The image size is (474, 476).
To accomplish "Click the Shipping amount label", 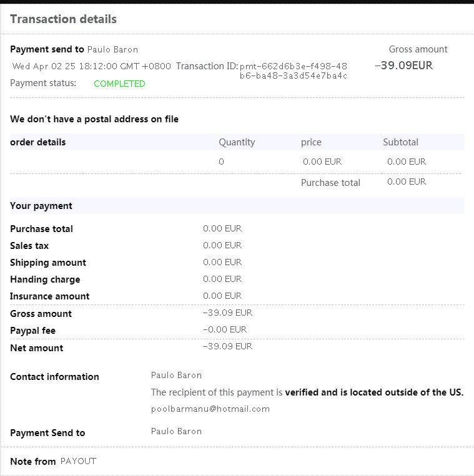I will point(48,263).
